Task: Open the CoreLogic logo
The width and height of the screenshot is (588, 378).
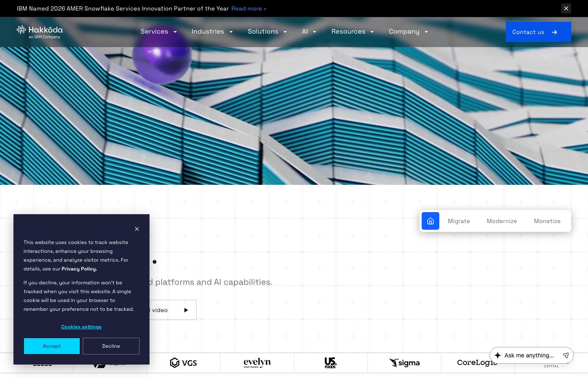Action: tap(477, 362)
